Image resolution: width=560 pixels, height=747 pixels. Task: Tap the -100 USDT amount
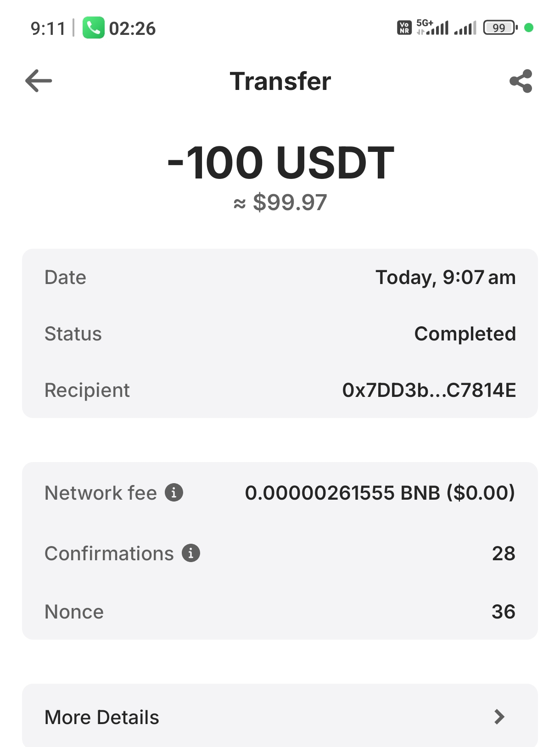pyautogui.click(x=280, y=162)
